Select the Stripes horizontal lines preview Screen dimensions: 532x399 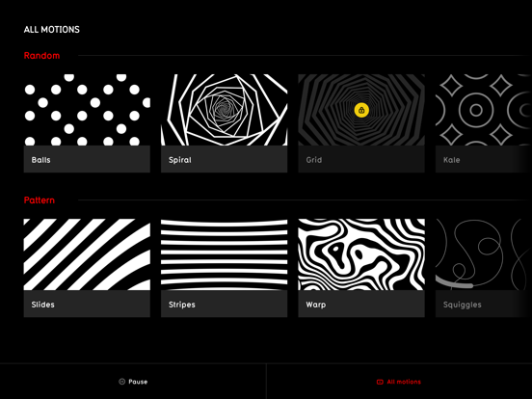[x=224, y=254]
